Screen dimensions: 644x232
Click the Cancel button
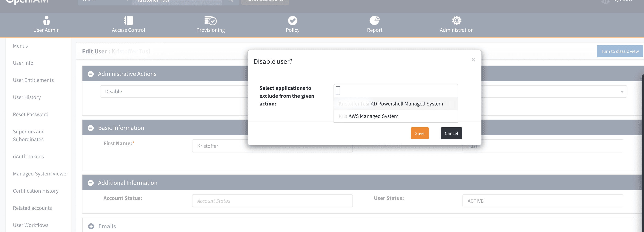point(451,133)
